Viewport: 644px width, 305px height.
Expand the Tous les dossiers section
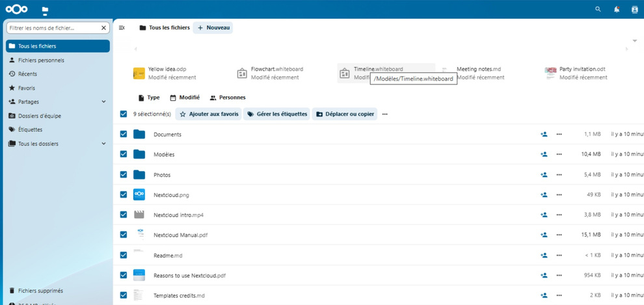pyautogui.click(x=103, y=144)
